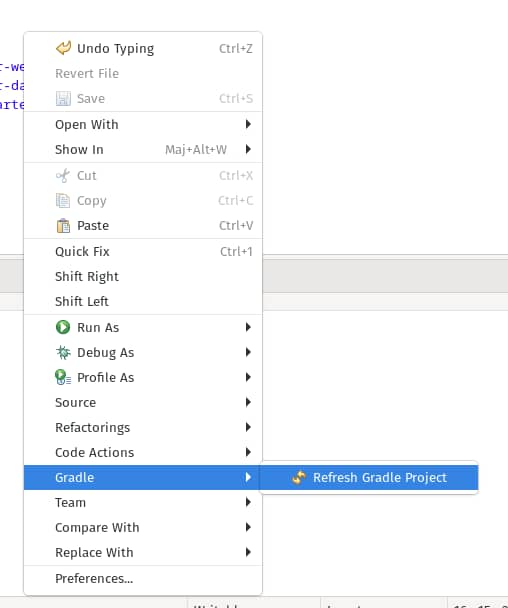
Task: Click the Paste clipboard icon
Action: [63, 225]
